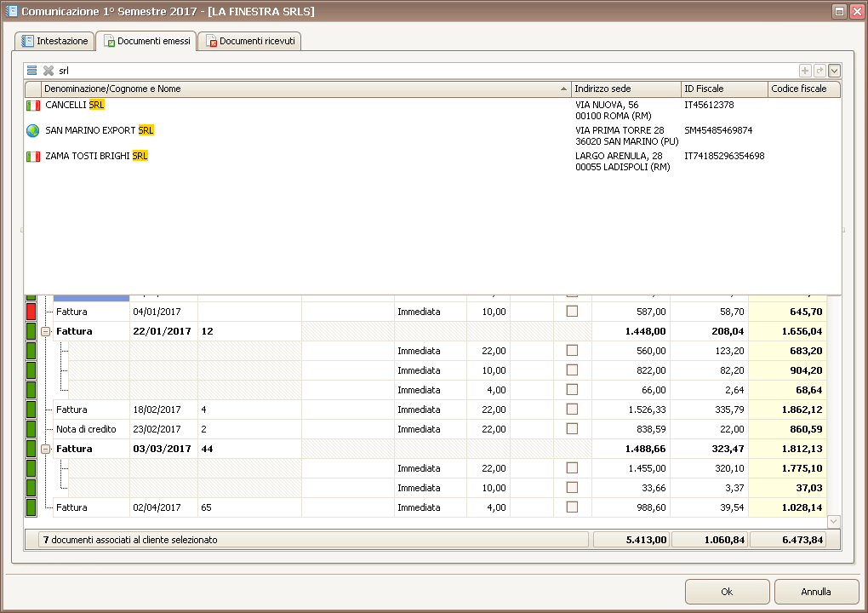Click the list view icon beside search
The height and width of the screenshot is (613, 868).
click(x=31, y=71)
